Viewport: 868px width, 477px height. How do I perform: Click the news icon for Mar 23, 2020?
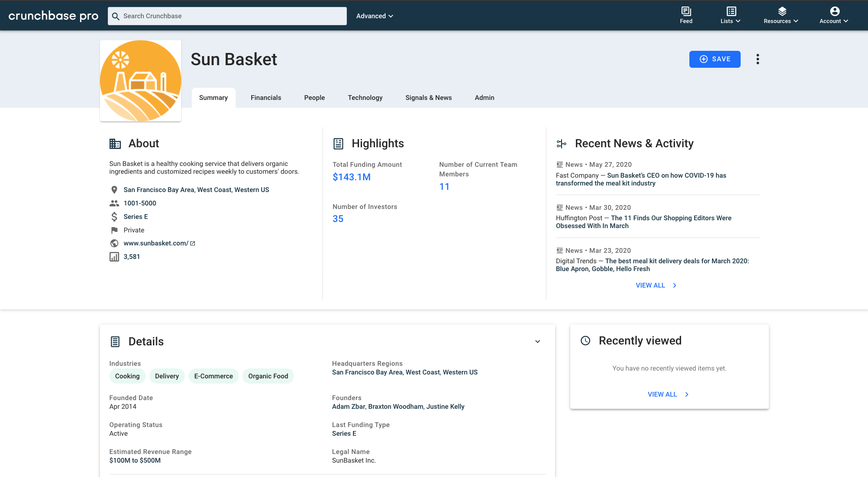point(560,251)
